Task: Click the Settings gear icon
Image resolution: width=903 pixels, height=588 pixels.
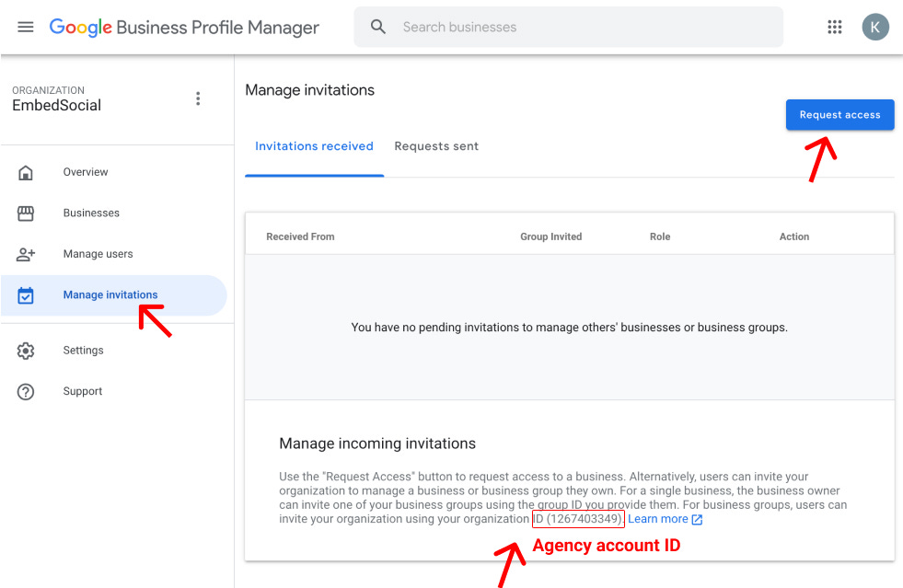Action: 26,351
